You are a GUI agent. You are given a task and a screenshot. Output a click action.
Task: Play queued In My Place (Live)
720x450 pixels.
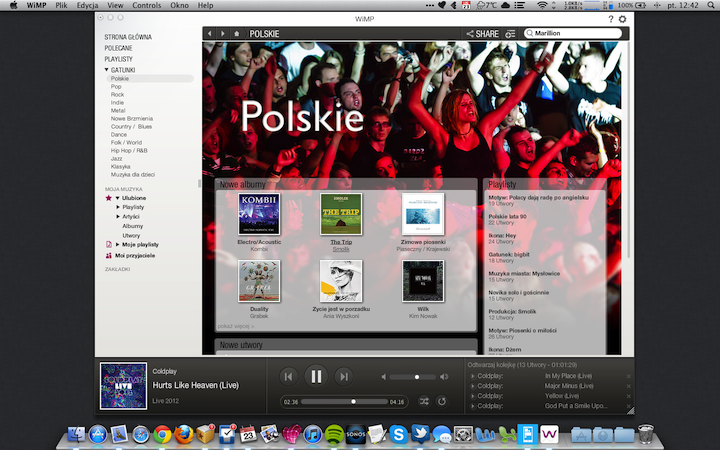472,376
